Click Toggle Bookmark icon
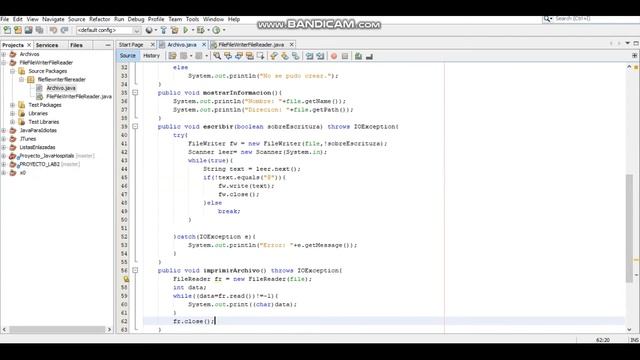 (x=296, y=56)
